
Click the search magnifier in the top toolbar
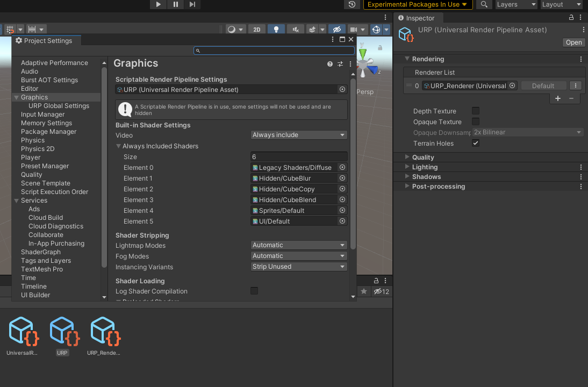(483, 4)
